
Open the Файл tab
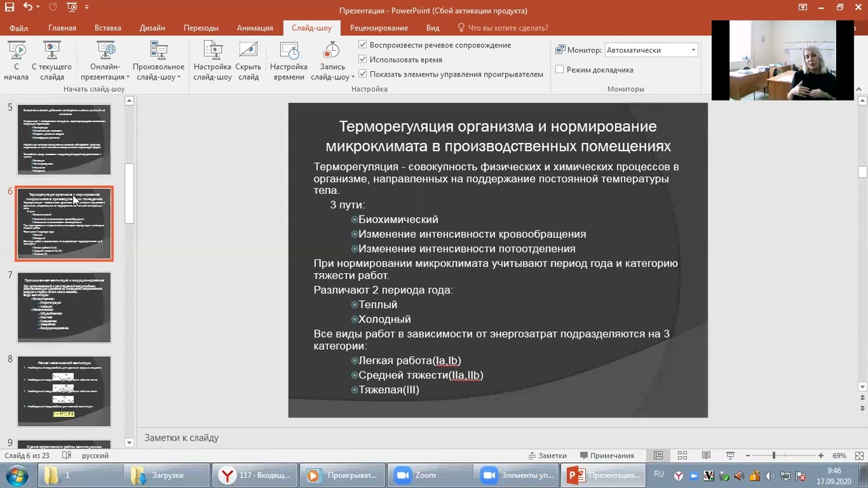tap(19, 28)
